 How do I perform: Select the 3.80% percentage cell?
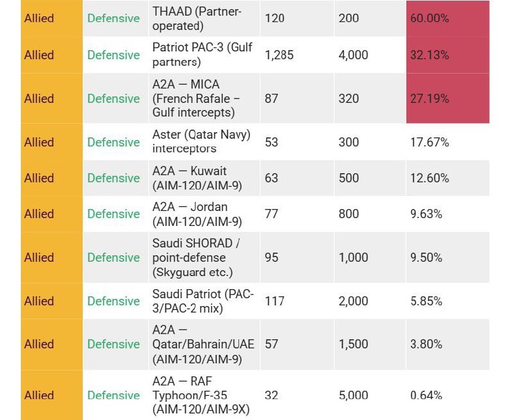[x=427, y=344]
